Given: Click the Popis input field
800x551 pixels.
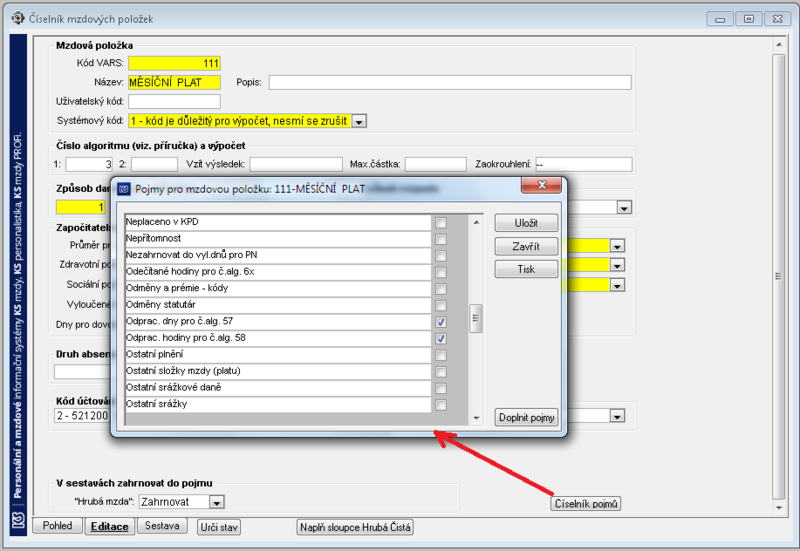Looking at the screenshot, I should [x=450, y=82].
